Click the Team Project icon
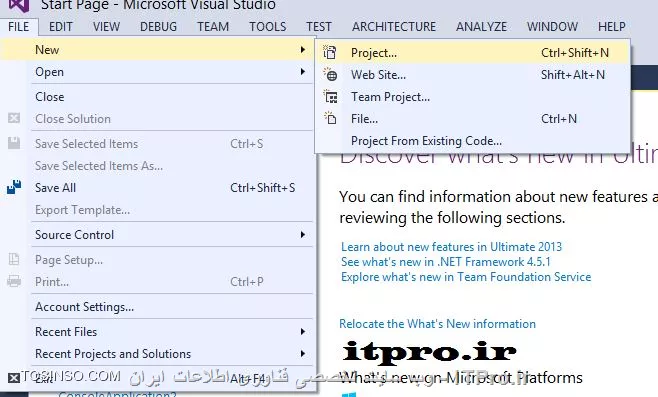The height and width of the screenshot is (397, 658). [x=330, y=97]
